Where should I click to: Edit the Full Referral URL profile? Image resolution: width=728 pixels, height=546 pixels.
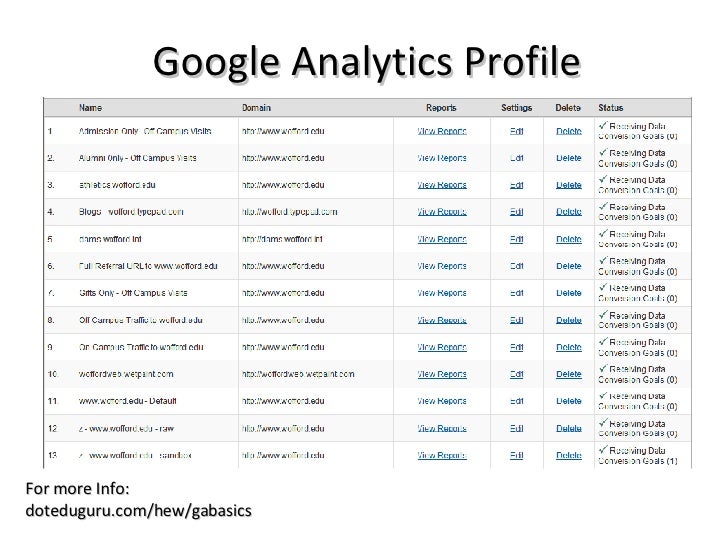[517, 266]
